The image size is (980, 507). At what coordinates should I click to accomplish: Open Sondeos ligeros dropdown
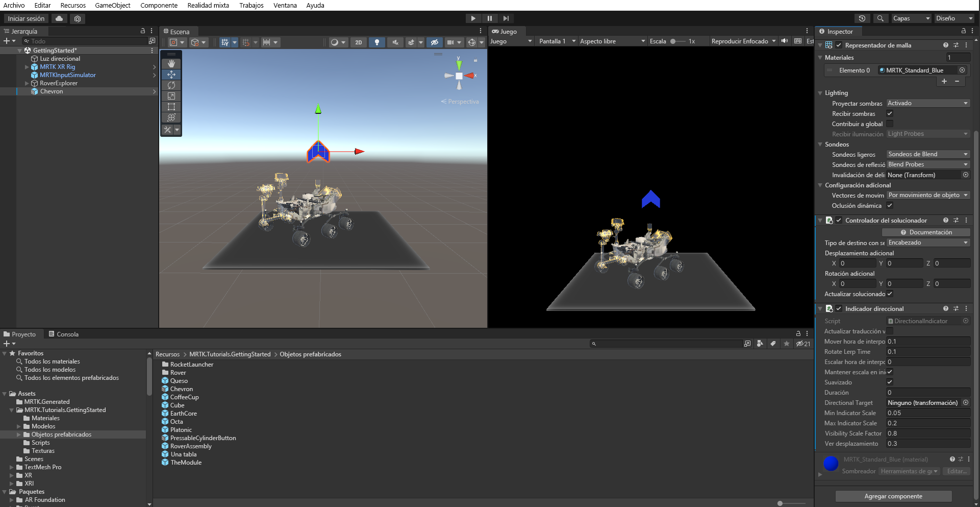click(928, 154)
